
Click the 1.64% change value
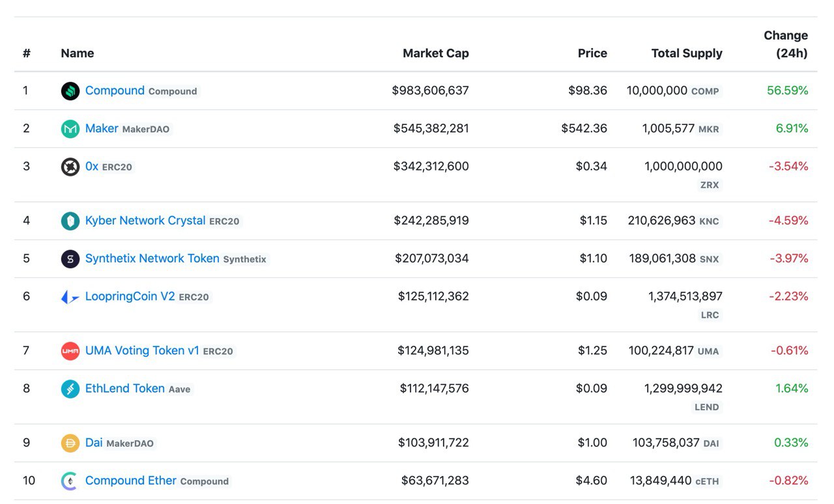click(792, 388)
